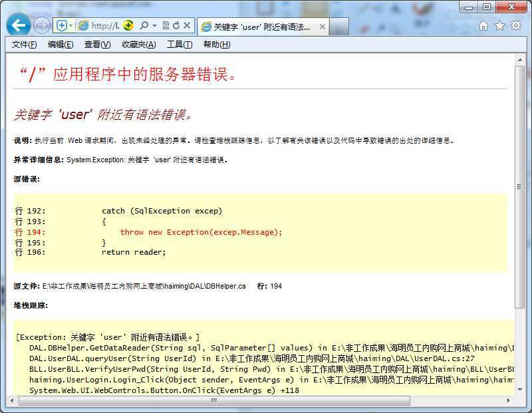Image resolution: width=532 pixels, height=413 pixels.
Task: Click stack line [Exception: 关键字 'user' 附近有语法错误。]
Action: point(108,337)
